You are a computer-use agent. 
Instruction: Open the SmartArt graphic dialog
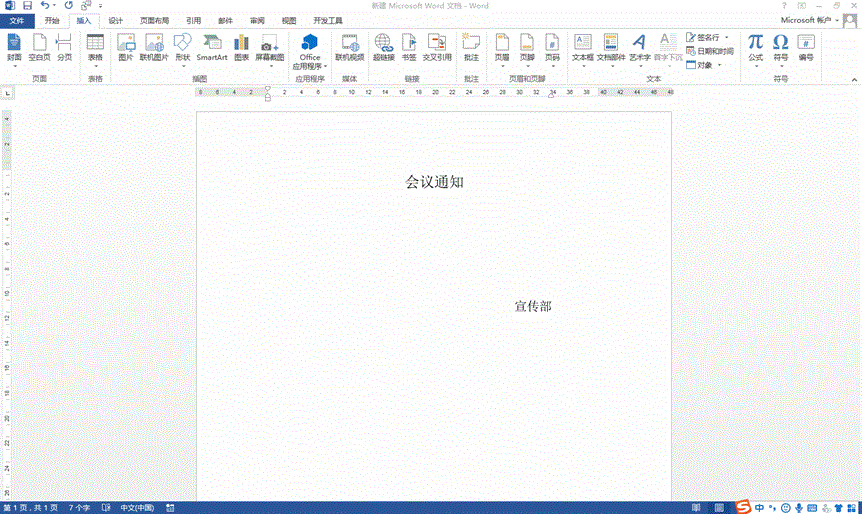[212, 47]
